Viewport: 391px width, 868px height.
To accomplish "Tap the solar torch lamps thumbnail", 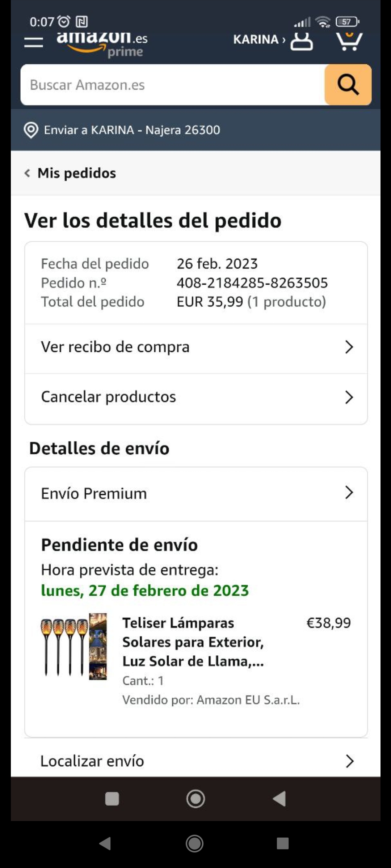I will (x=74, y=647).
